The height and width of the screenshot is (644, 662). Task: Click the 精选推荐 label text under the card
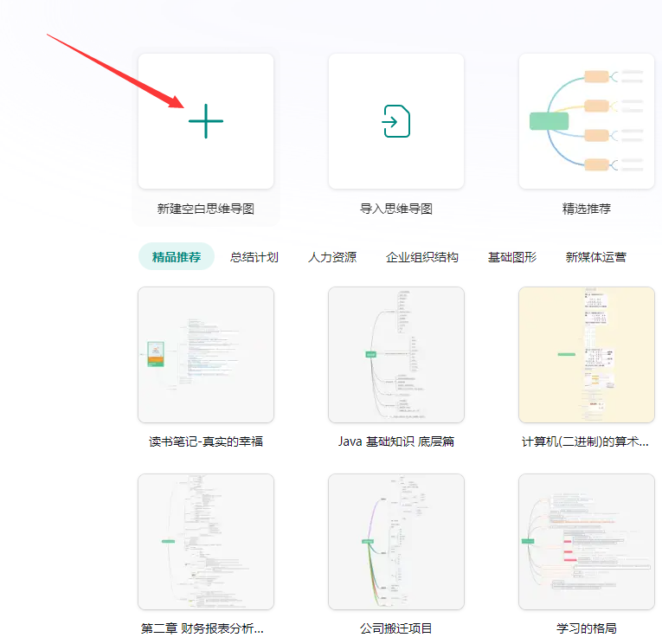pos(586,209)
